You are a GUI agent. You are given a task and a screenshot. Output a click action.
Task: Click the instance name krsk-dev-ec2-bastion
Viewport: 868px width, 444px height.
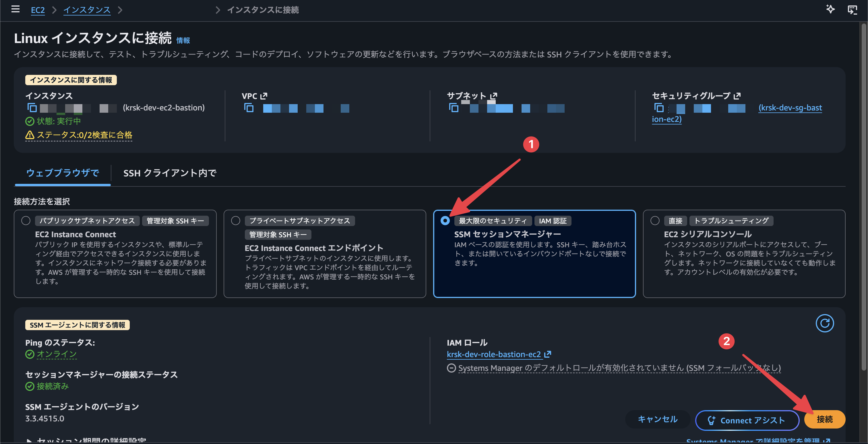[x=164, y=108]
